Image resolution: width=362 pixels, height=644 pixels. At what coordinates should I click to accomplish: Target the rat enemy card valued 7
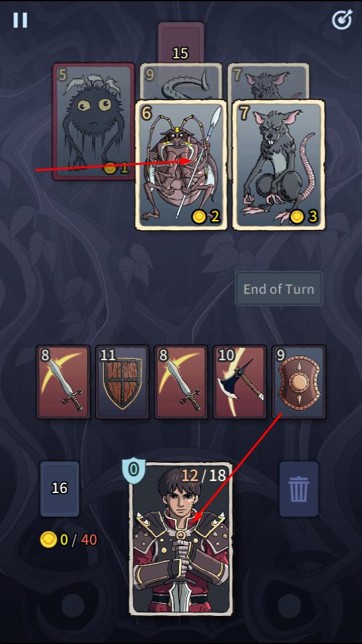pyautogui.click(x=279, y=164)
